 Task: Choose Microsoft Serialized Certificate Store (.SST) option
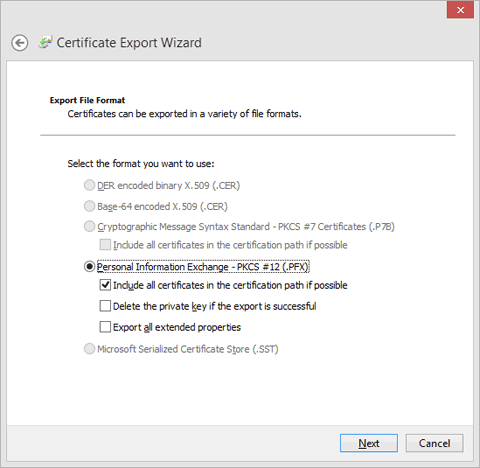[x=89, y=349]
